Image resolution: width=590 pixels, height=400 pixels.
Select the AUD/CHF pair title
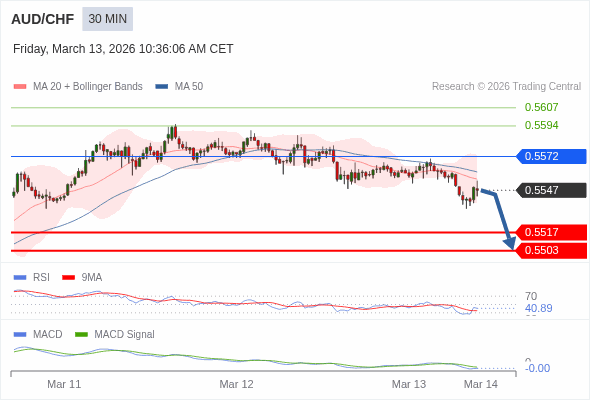[43, 19]
